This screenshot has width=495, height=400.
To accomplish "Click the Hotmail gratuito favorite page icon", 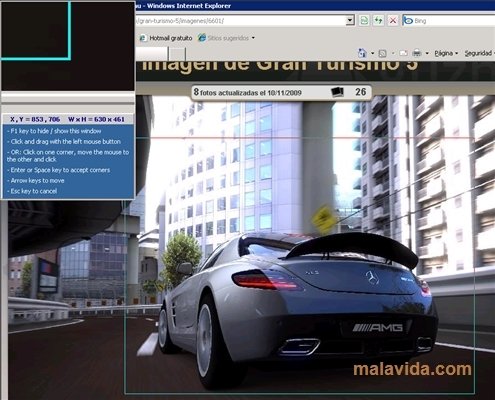I will [143, 38].
